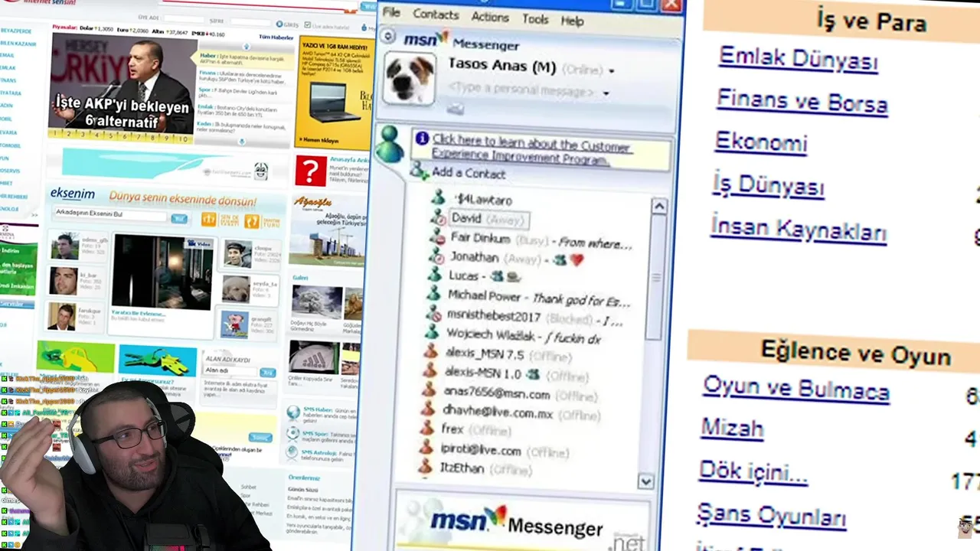This screenshot has height=551, width=980.
Task: Click the Add a Contact buddy icon
Action: pyautogui.click(x=419, y=171)
